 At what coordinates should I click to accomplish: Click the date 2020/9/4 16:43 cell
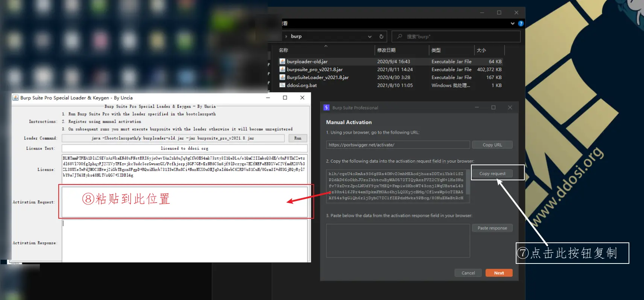393,61
